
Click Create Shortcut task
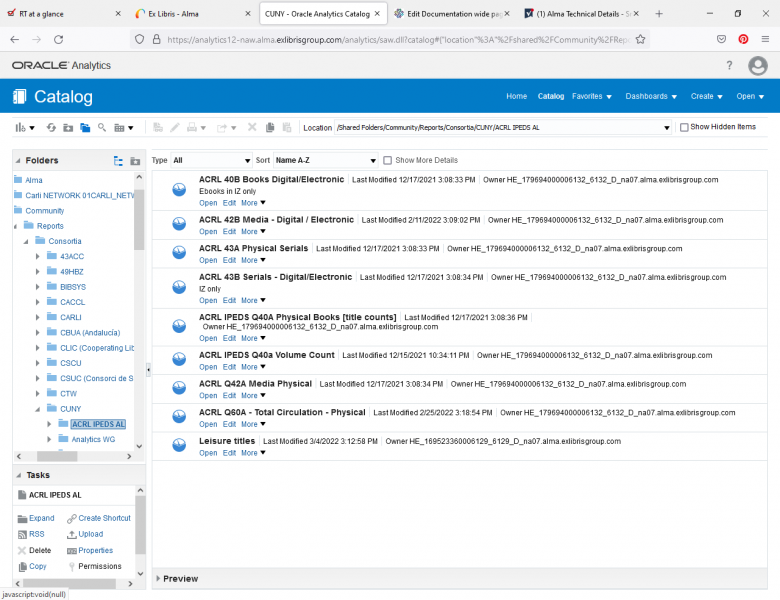click(x=99, y=518)
